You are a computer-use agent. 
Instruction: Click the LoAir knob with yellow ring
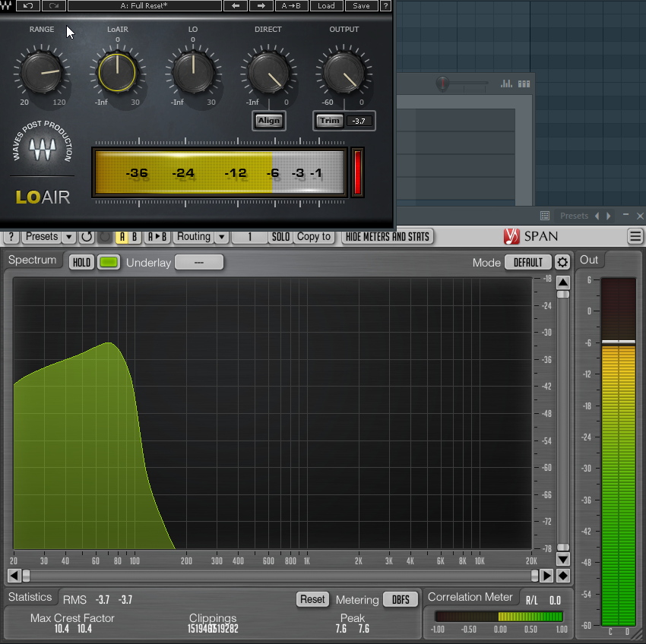click(117, 73)
